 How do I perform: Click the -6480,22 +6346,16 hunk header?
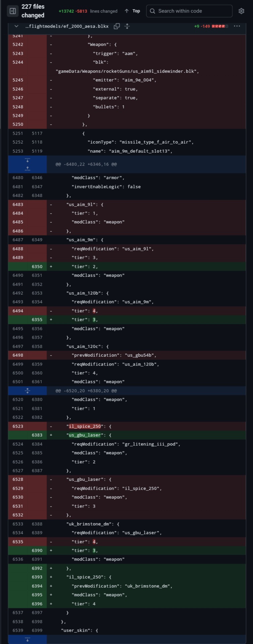[x=86, y=164]
